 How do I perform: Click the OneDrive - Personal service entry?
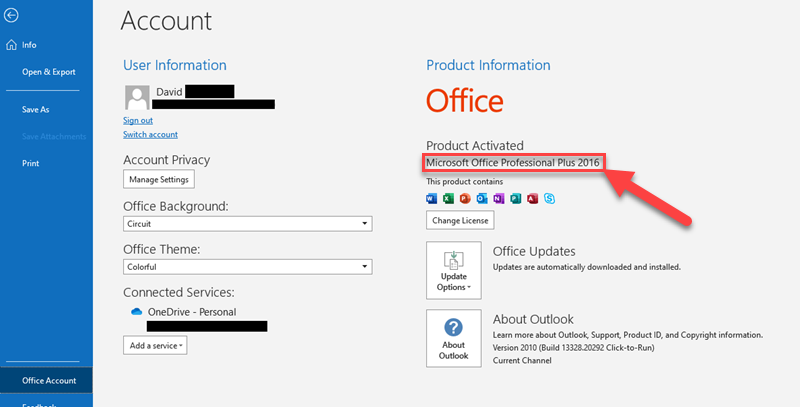(192, 312)
